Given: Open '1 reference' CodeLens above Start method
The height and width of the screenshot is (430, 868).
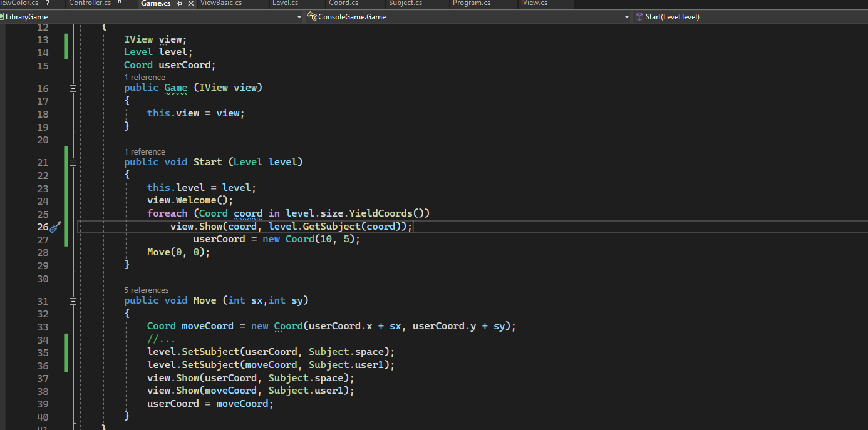Looking at the screenshot, I should pos(145,152).
